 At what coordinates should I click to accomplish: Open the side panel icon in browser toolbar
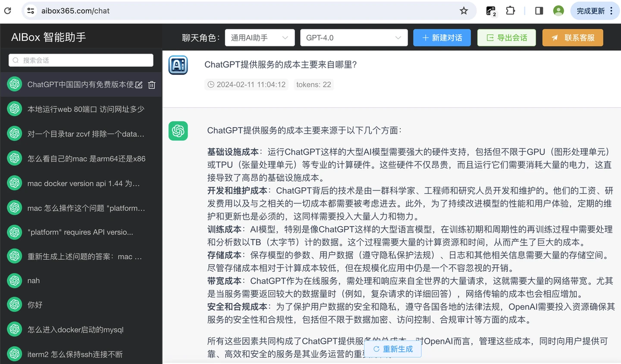click(x=539, y=11)
